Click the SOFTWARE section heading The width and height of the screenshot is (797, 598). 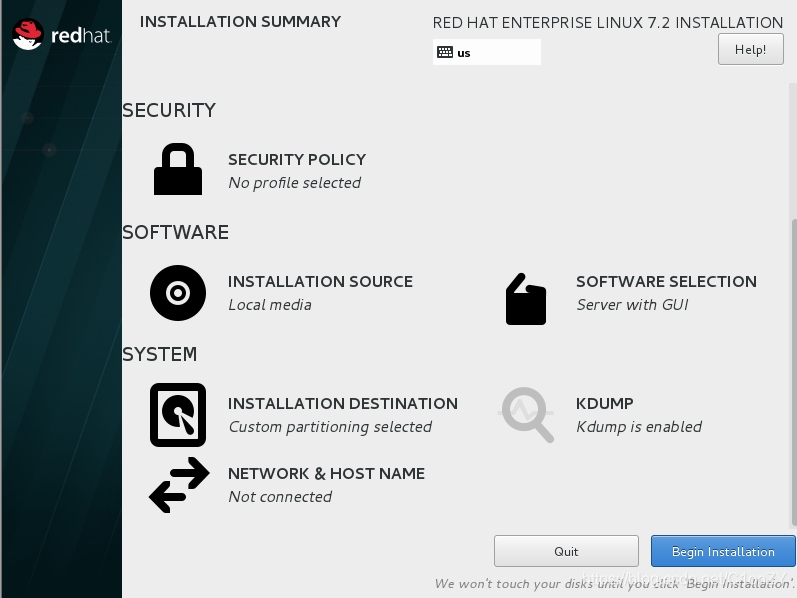[x=175, y=232]
